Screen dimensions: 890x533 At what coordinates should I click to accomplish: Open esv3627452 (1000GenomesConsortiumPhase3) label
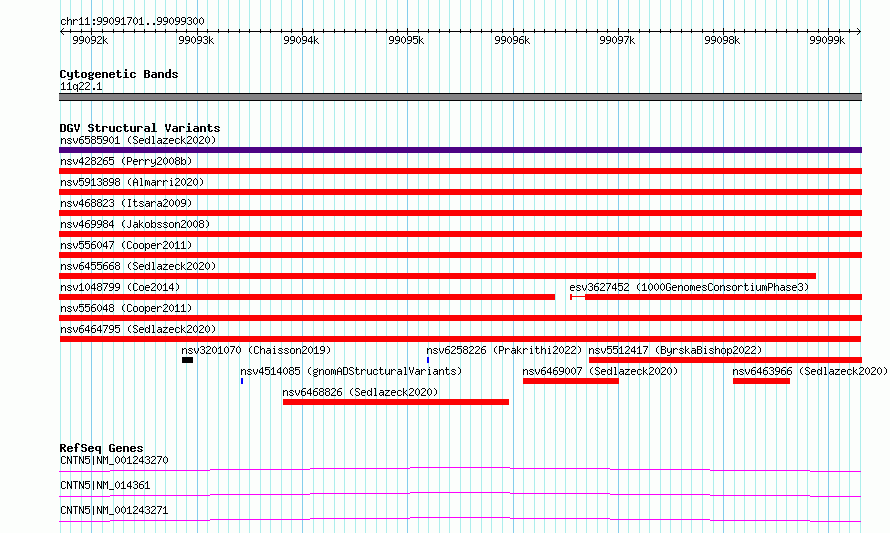click(x=689, y=287)
